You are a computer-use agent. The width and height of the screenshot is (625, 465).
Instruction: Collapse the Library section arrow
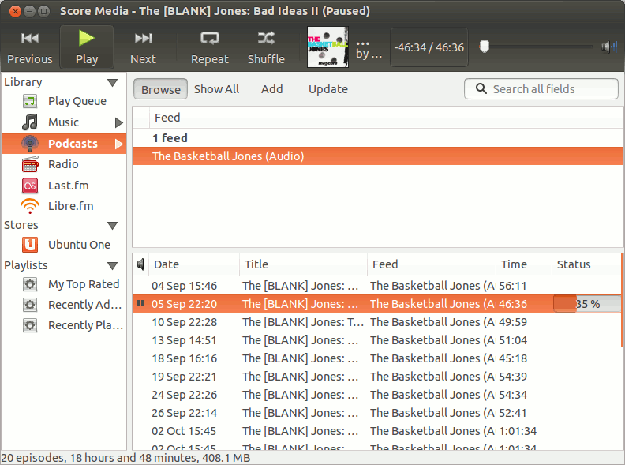tap(113, 82)
